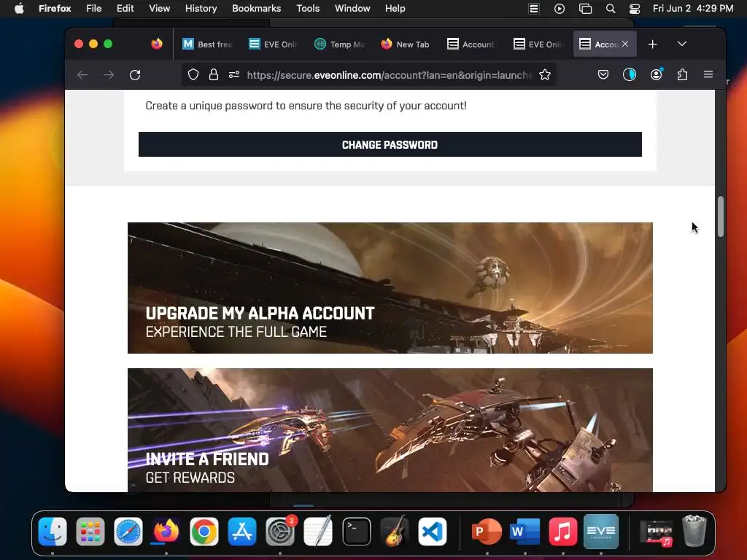Screen dimensions: 747x560
Task: Switch to the second EVE Online tab
Action: (x=538, y=44)
